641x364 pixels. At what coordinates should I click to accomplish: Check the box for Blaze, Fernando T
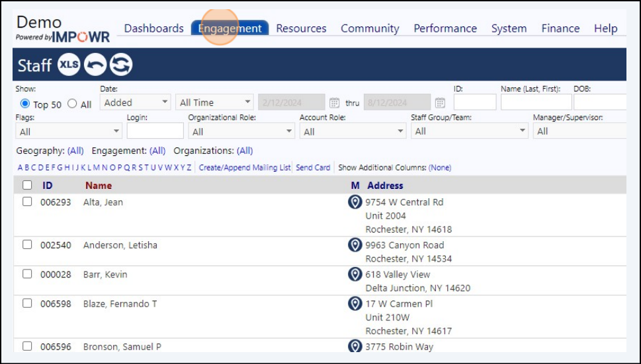pos(27,303)
